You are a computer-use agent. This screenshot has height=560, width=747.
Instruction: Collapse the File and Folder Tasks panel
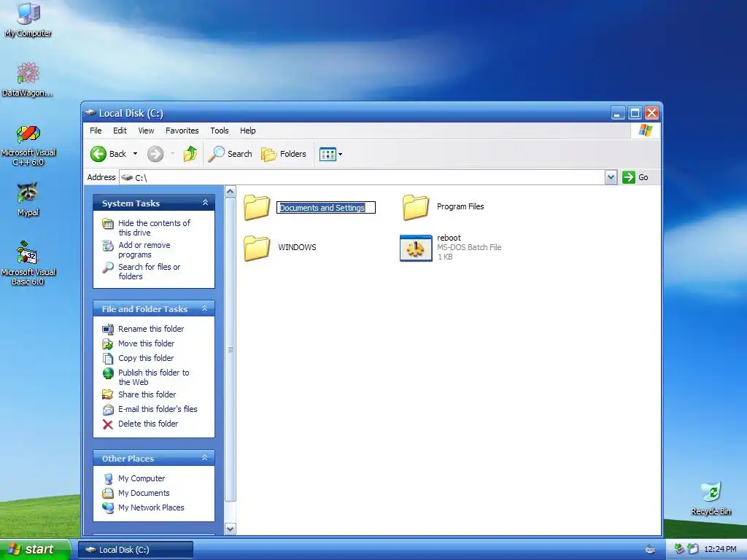205,308
